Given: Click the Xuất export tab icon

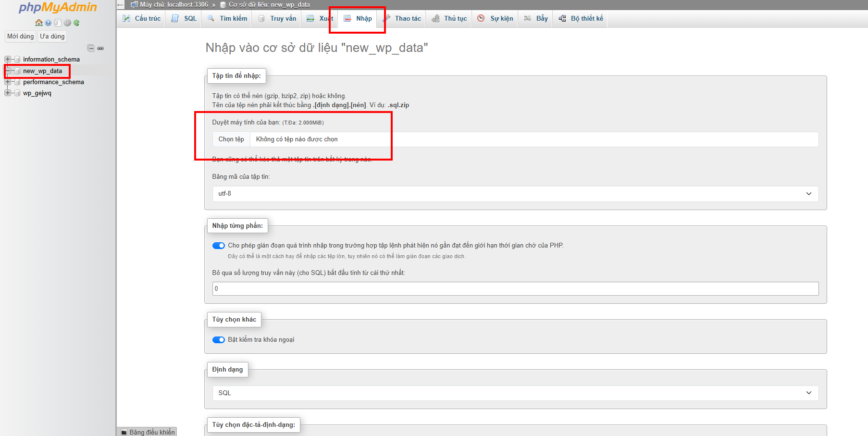Looking at the screenshot, I should coord(310,18).
